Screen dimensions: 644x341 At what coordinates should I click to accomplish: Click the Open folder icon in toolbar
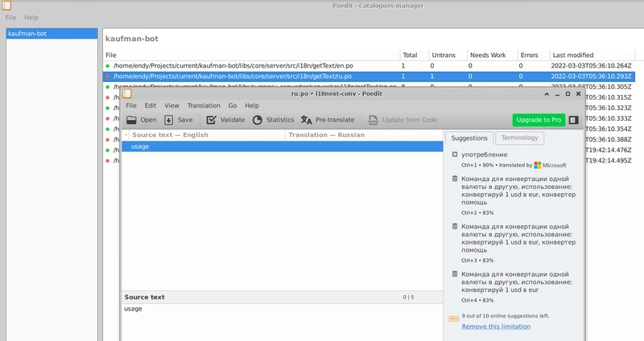click(x=131, y=120)
